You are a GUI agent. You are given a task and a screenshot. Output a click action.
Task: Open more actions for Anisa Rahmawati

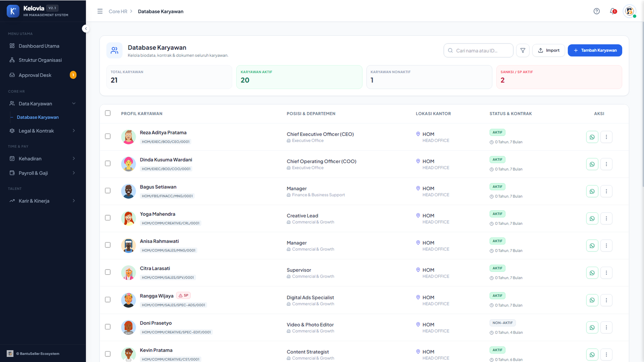pyautogui.click(x=606, y=246)
